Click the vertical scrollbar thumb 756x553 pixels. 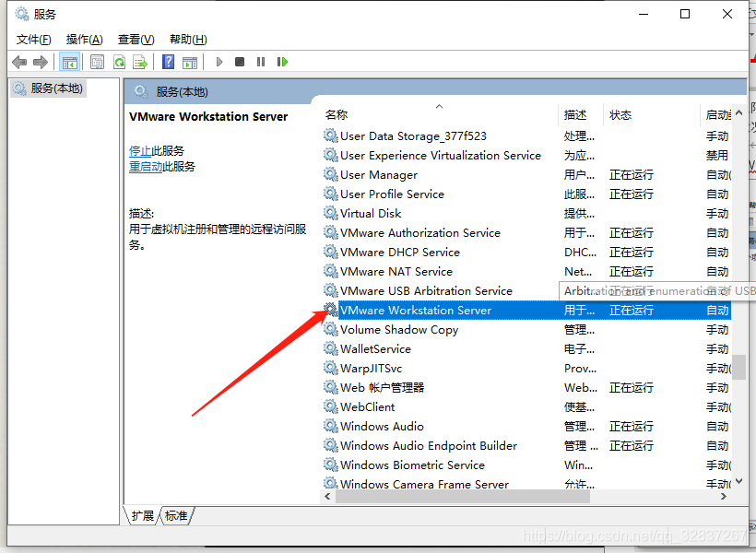[x=739, y=367]
